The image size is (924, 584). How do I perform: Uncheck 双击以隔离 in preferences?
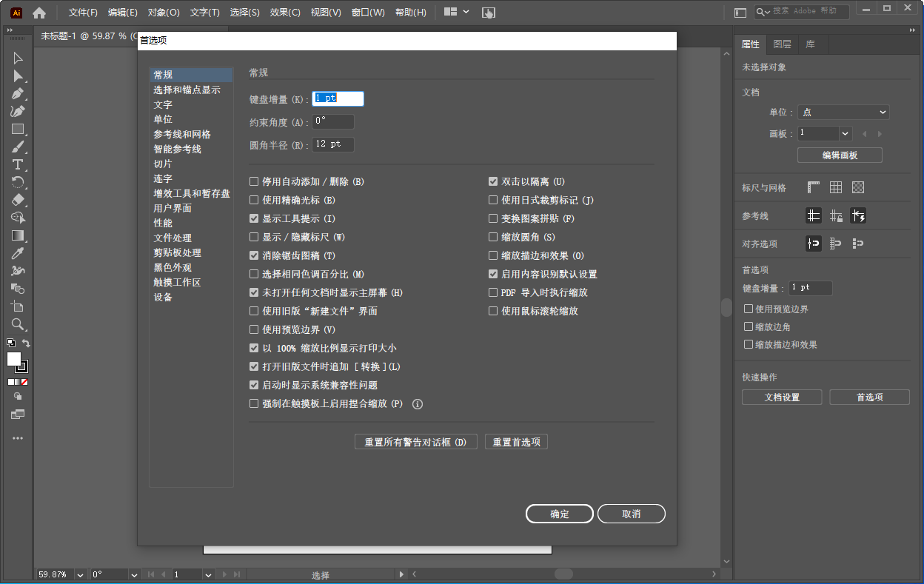point(493,181)
